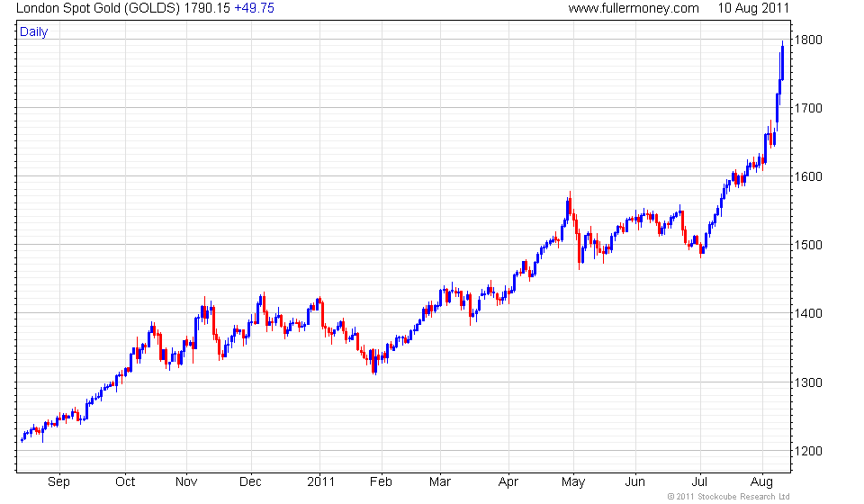Select the Sep label on time axis
This screenshot has width=864, height=504.
pyautogui.click(x=58, y=481)
